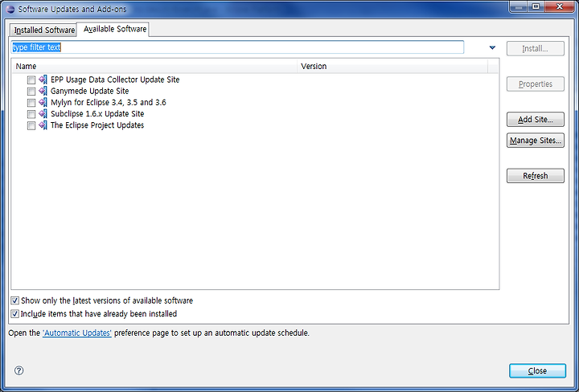Open Manage Sites... dialog

pyautogui.click(x=535, y=141)
